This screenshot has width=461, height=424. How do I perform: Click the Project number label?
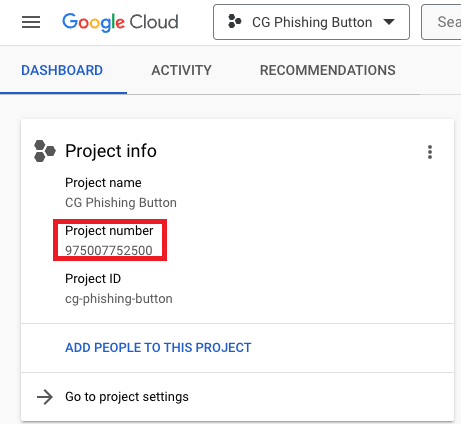coord(109,231)
